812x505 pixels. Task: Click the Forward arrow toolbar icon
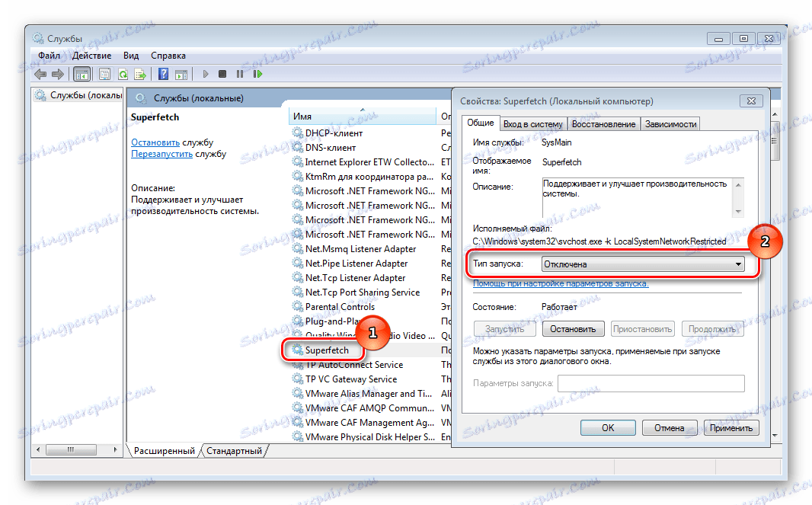point(57,74)
